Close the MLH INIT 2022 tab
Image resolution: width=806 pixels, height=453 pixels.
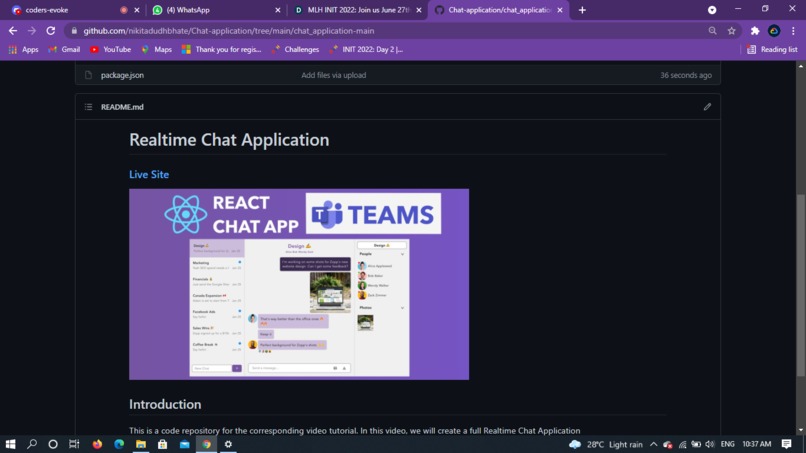click(x=419, y=10)
